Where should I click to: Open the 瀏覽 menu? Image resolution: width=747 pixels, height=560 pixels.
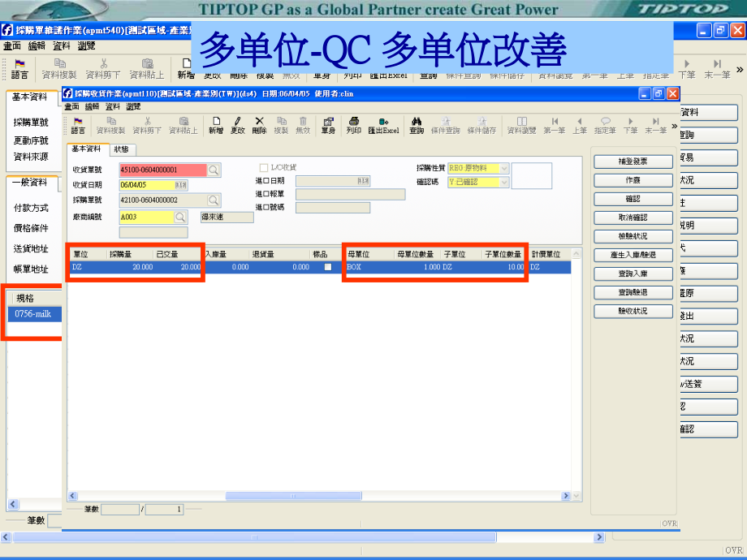[x=132, y=106]
